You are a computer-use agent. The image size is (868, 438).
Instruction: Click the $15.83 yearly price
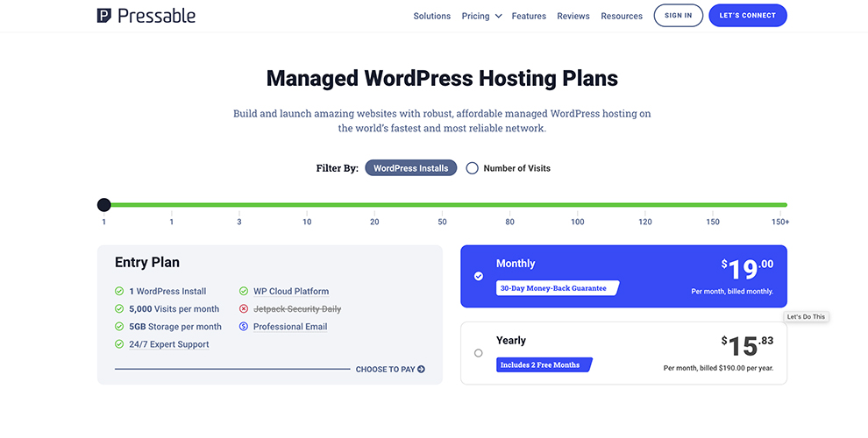pyautogui.click(x=747, y=347)
